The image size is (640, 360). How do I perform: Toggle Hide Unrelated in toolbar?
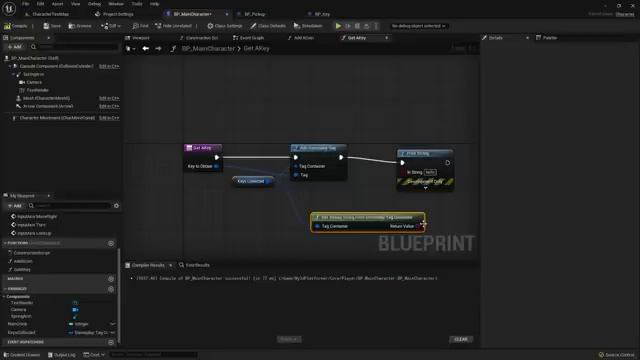pos(173,26)
